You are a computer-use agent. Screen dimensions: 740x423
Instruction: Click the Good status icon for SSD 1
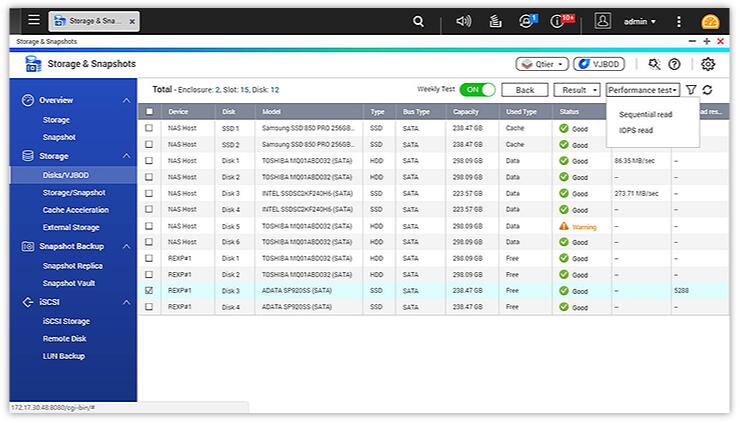point(563,128)
